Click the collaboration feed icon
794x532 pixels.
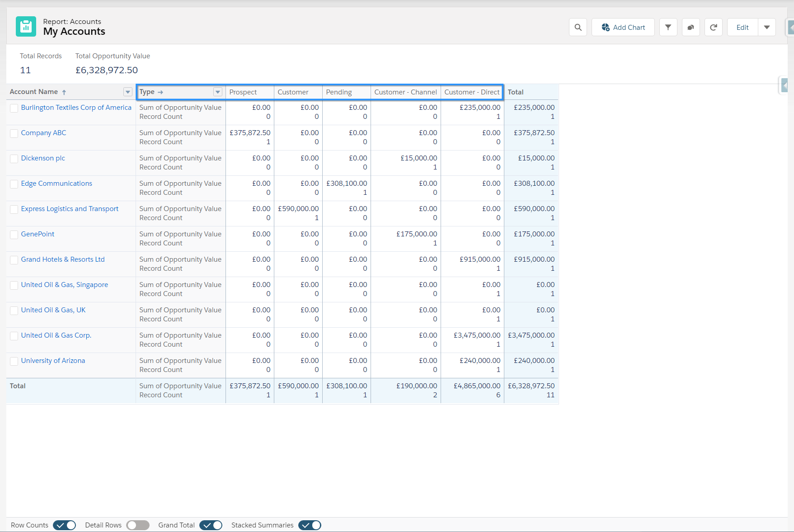(x=691, y=27)
